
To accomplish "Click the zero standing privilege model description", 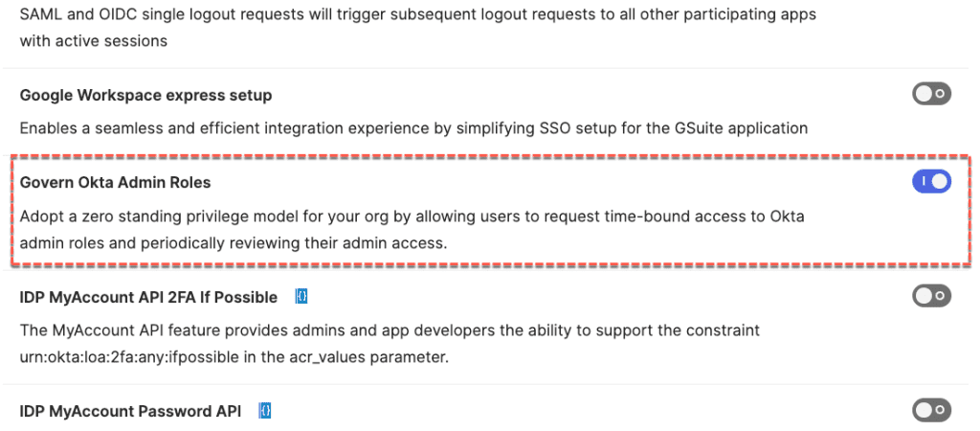I will [412, 216].
